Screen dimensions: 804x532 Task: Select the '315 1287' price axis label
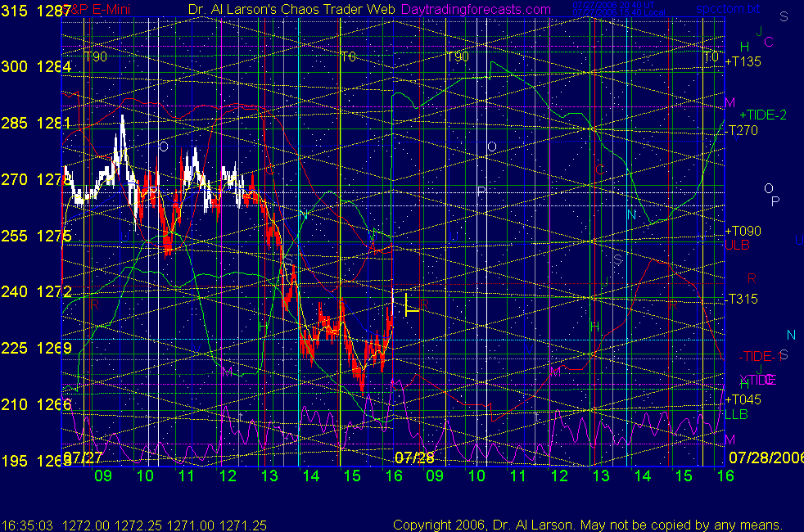pos(36,11)
